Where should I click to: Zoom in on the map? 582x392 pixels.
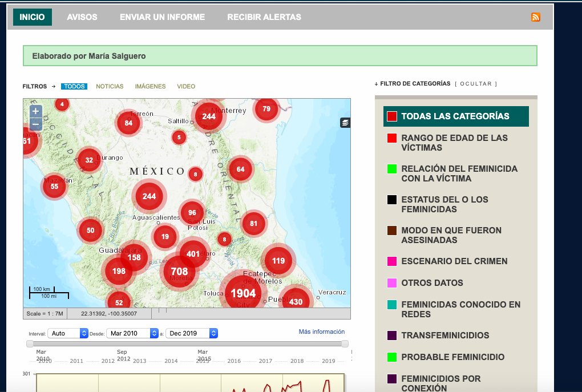click(35, 111)
